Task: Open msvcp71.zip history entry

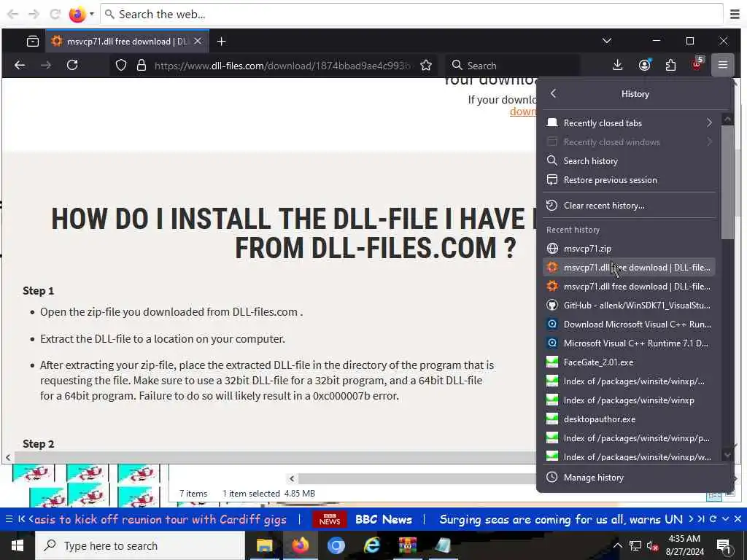Action: 629,249
